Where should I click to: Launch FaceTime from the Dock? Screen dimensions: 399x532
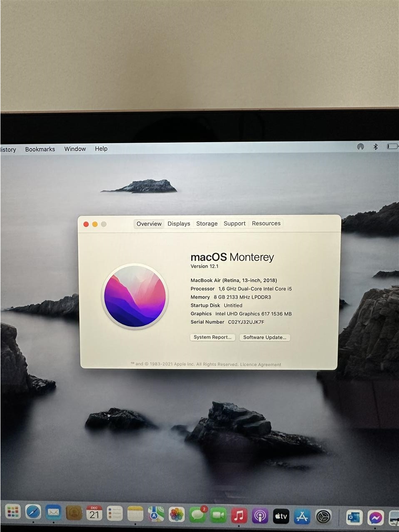click(x=218, y=515)
